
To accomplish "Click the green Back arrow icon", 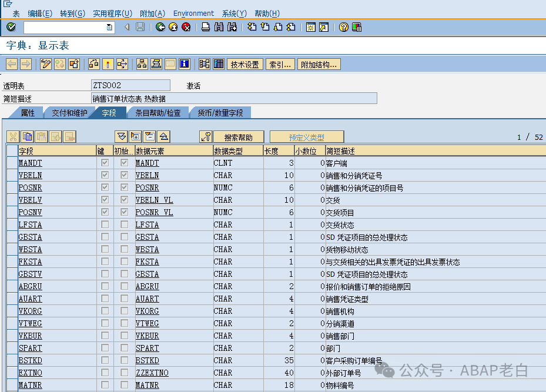I will pyautogui.click(x=160, y=27).
